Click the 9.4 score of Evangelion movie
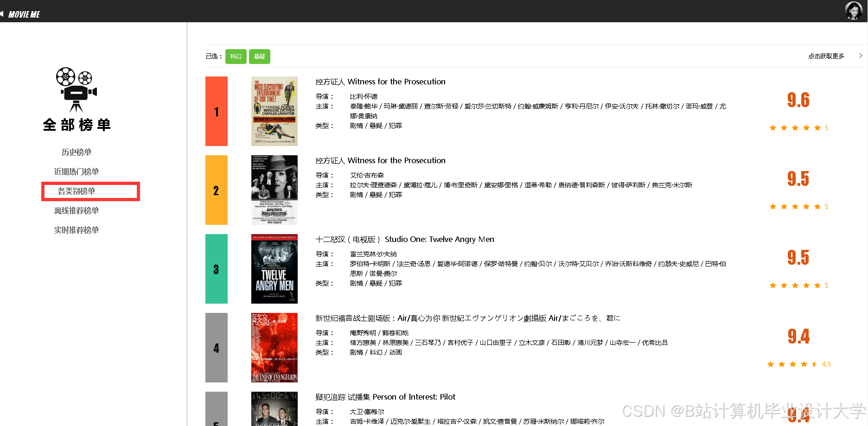Image resolution: width=868 pixels, height=426 pixels. pyautogui.click(x=798, y=336)
